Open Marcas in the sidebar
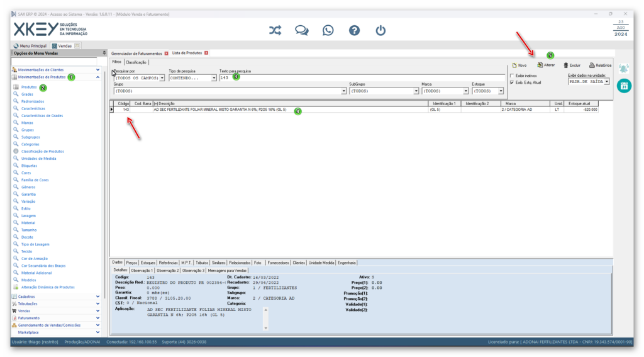The height and width of the screenshot is (357, 644). (27, 123)
